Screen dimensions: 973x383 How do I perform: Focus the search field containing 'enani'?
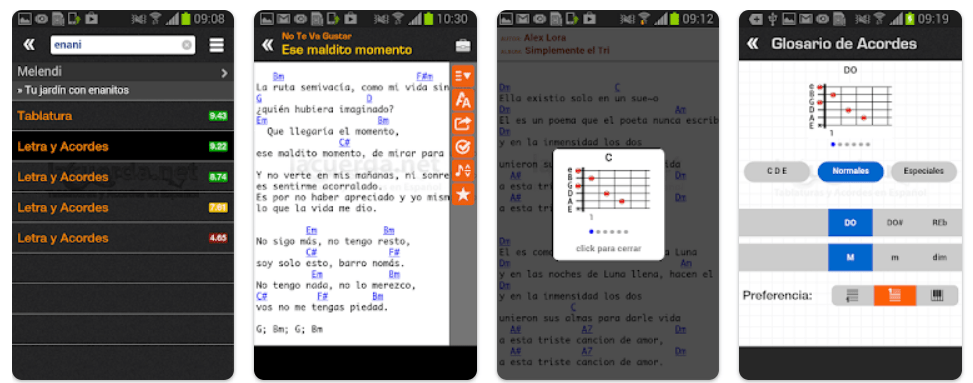pos(122,45)
